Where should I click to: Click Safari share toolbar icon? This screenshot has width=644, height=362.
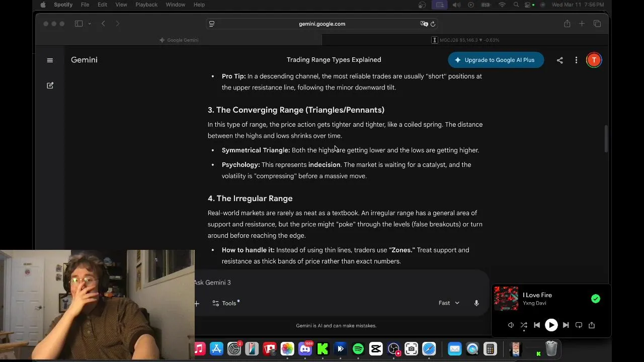[x=567, y=24]
